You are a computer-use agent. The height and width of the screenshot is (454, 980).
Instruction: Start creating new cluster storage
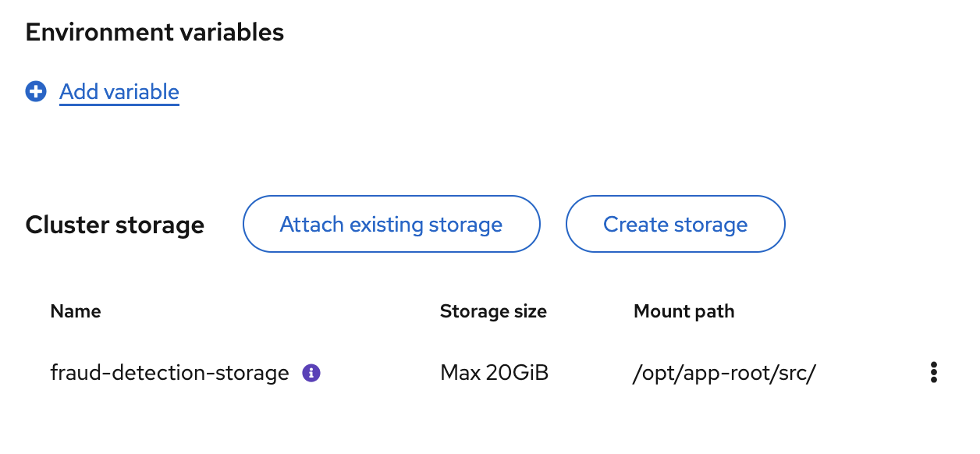pyautogui.click(x=676, y=225)
